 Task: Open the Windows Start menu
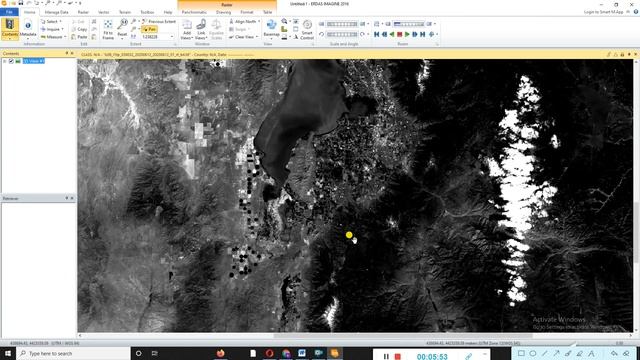click(x=8, y=353)
